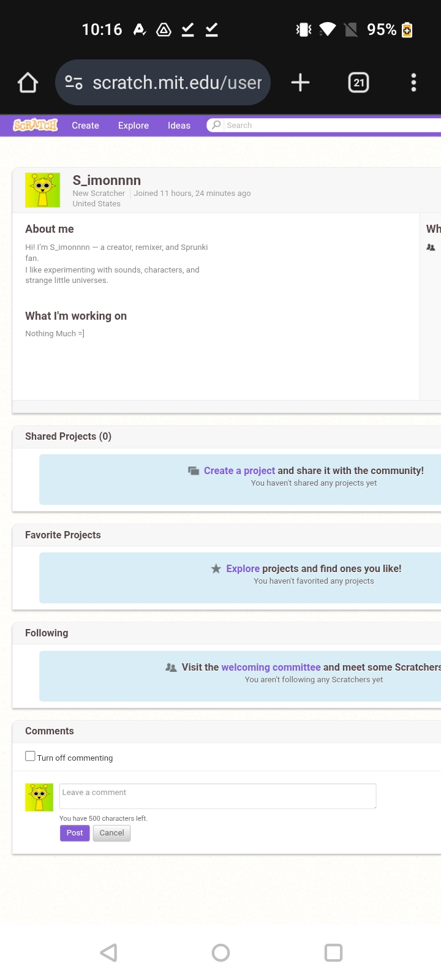
Task: Click the Scratch logo
Action: click(x=36, y=125)
